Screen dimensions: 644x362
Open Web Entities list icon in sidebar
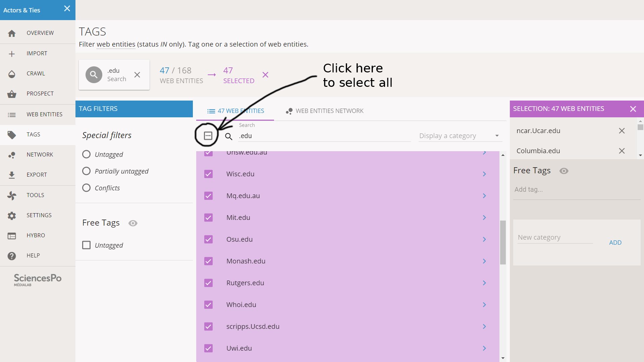click(12, 115)
